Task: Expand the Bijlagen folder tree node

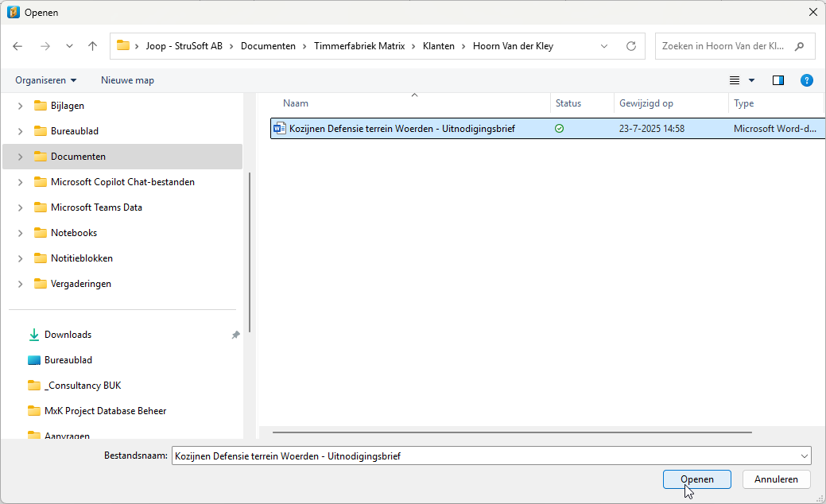Action: 20,106
